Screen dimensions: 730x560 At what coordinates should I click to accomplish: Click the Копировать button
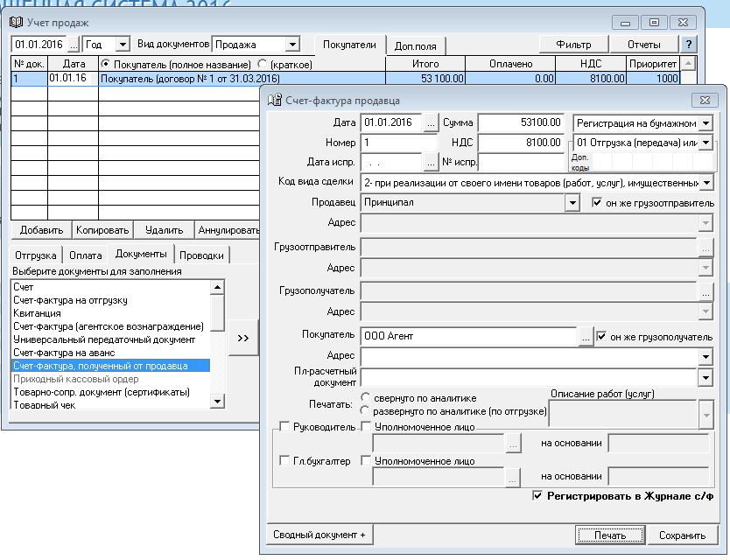click(x=102, y=230)
